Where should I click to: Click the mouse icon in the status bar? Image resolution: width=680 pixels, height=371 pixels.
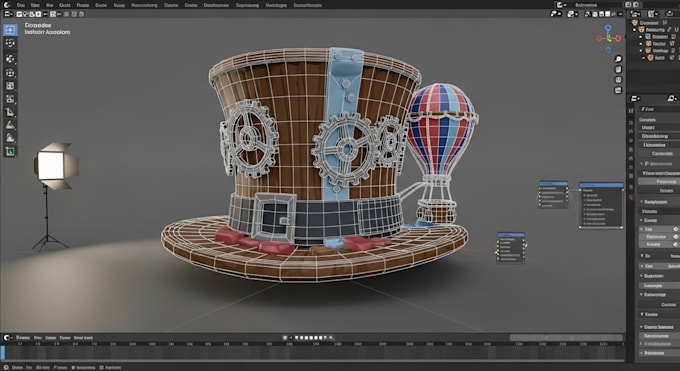tap(6, 368)
